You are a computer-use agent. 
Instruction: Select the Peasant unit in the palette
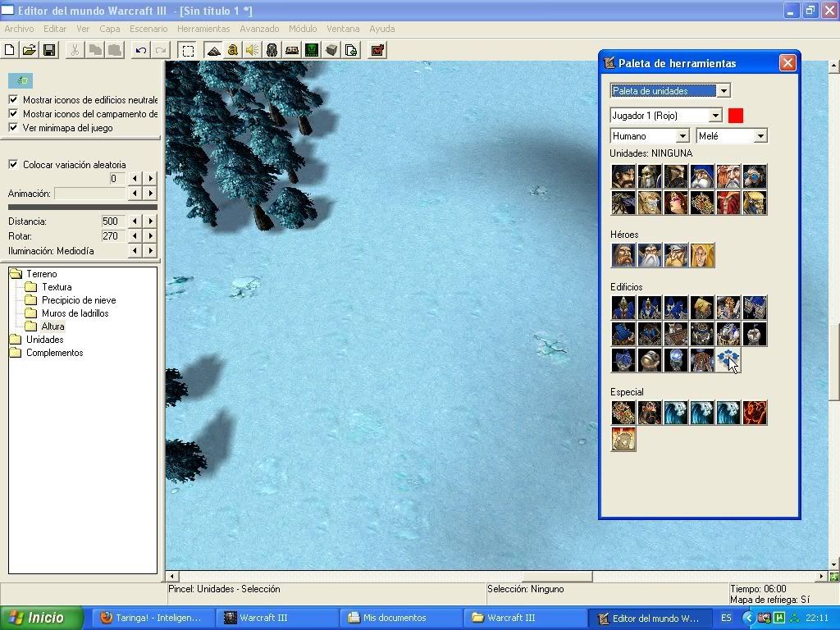[x=623, y=176]
